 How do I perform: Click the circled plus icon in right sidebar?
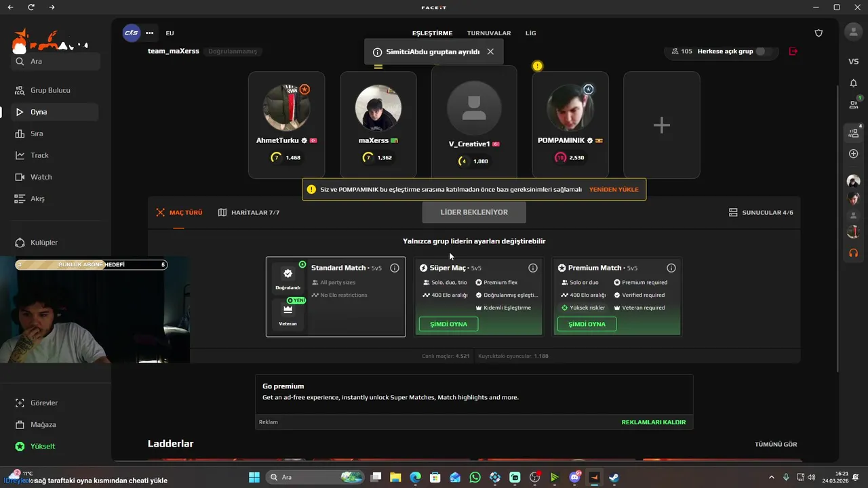(x=853, y=154)
